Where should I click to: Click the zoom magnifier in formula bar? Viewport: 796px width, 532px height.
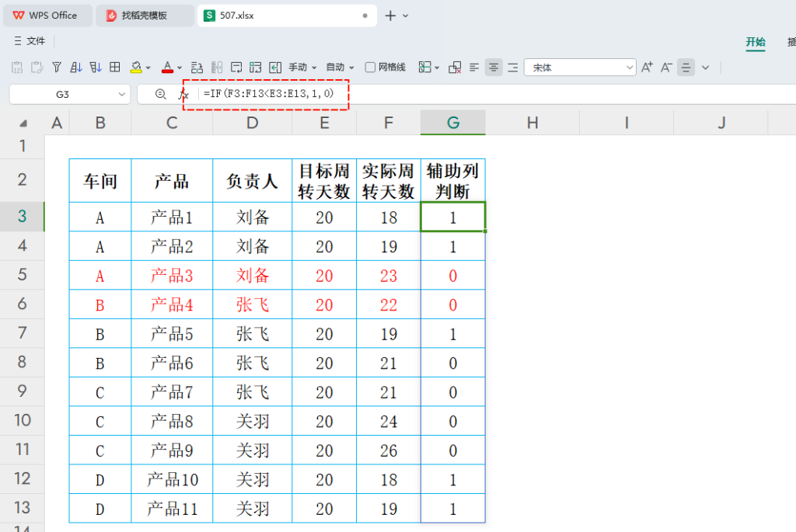click(160, 94)
